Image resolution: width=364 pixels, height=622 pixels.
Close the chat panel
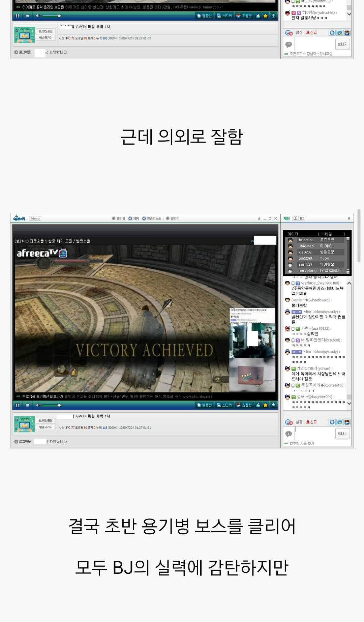[x=349, y=218]
